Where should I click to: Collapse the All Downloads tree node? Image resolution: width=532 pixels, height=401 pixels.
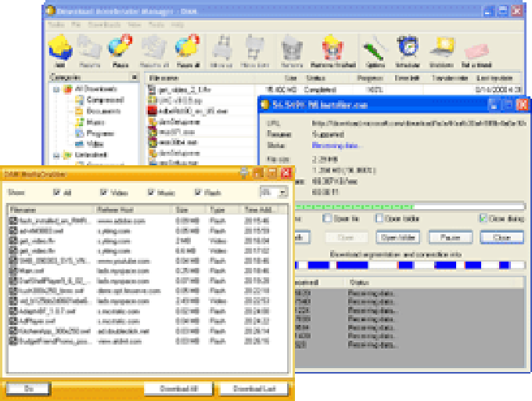[x=57, y=90]
